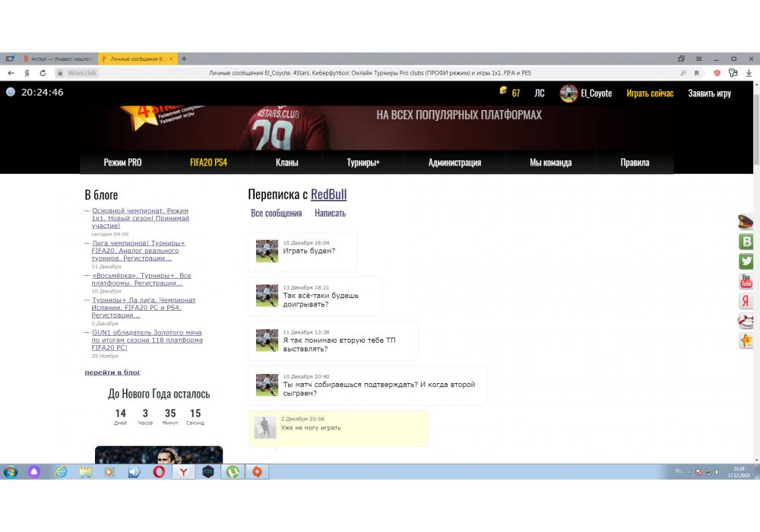This screenshot has height=532, width=760.
Task: Open browser downloads arrow icon
Action: [x=749, y=73]
